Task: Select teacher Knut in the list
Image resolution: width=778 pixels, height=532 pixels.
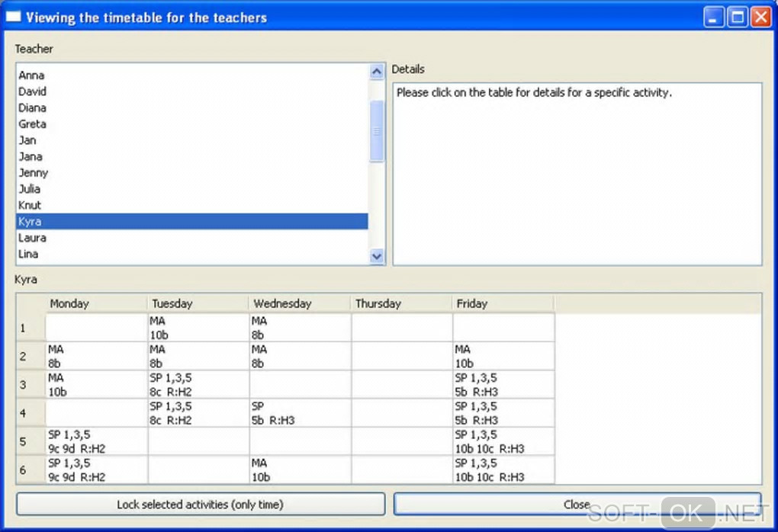Action: point(192,205)
